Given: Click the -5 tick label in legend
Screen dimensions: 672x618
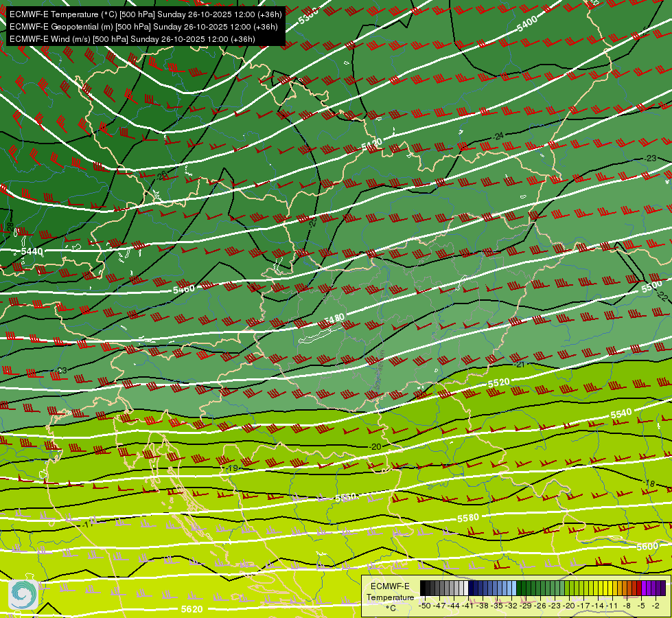Looking at the screenshot, I should coord(641,606).
